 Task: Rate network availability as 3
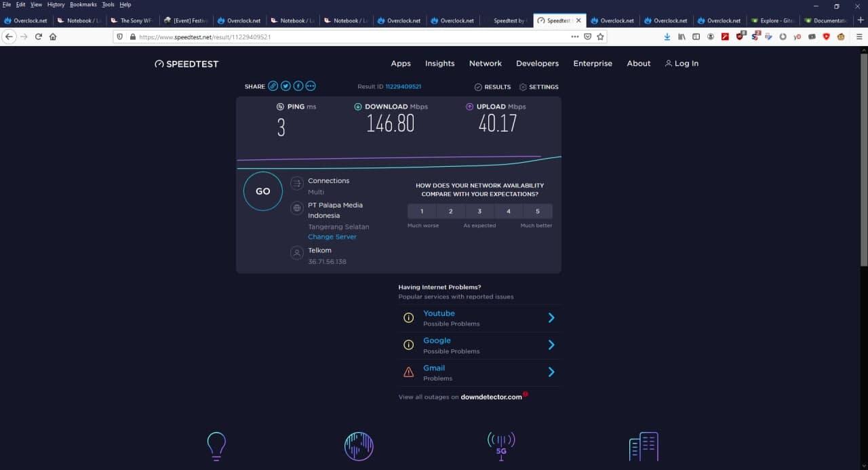point(479,211)
